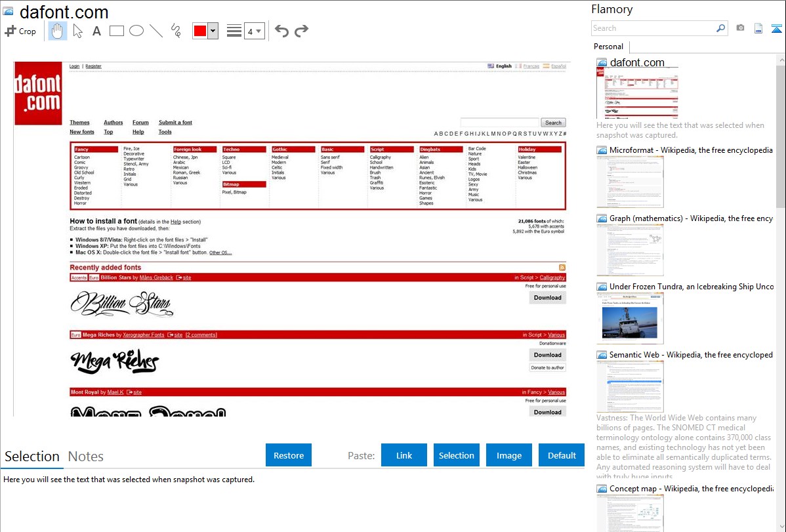The image size is (786, 532).
Task: Click icon beside Graph (mathematics) title
Action: [x=602, y=218]
